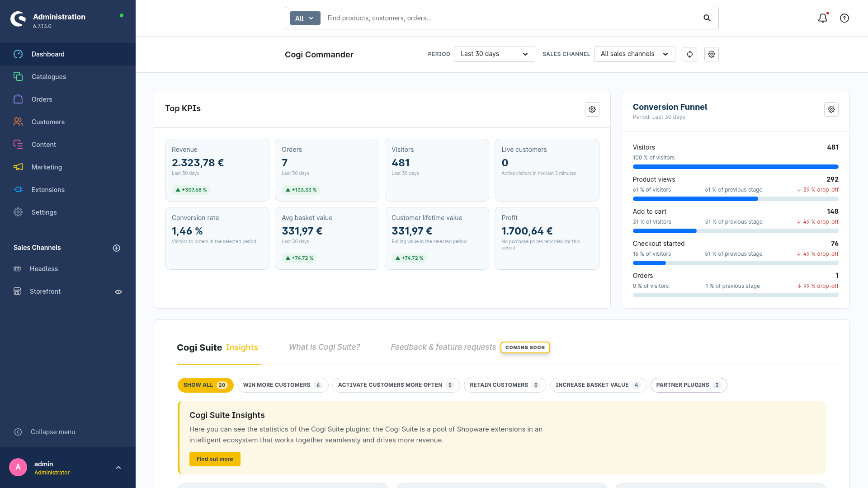The image size is (868, 488).
Task: Click the Catalogues sidebar icon
Action: tap(18, 77)
